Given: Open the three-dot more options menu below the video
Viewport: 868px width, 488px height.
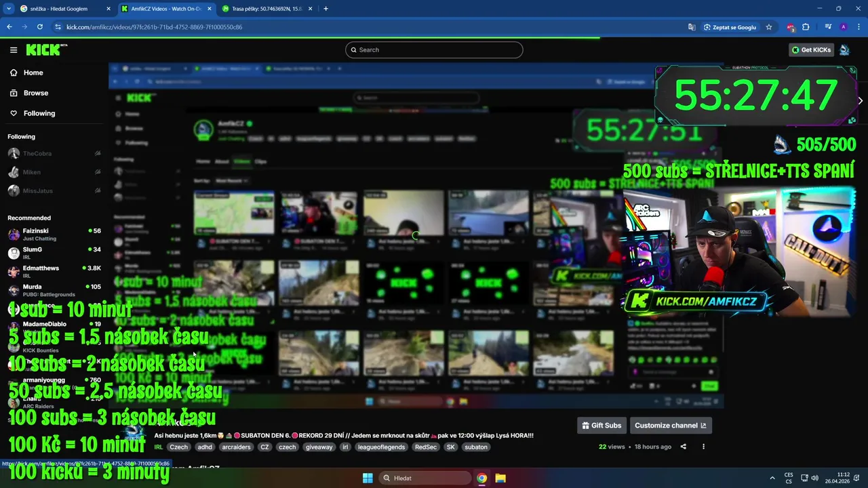Looking at the screenshot, I should click(703, 447).
